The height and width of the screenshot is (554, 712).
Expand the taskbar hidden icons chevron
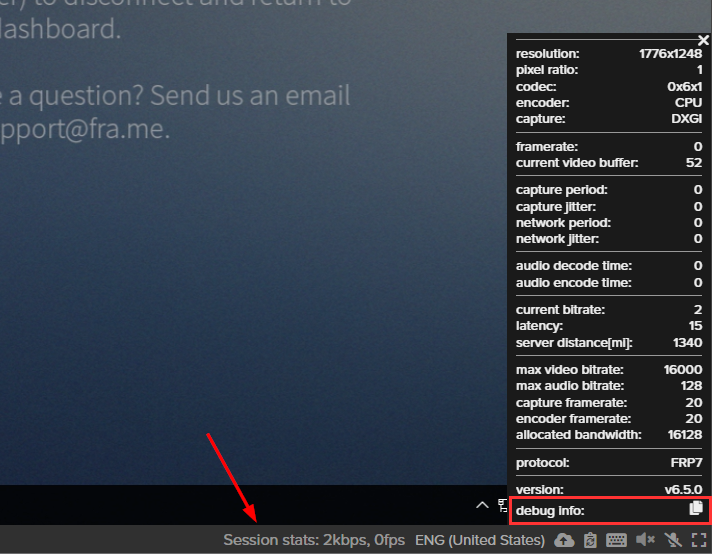pos(482,505)
